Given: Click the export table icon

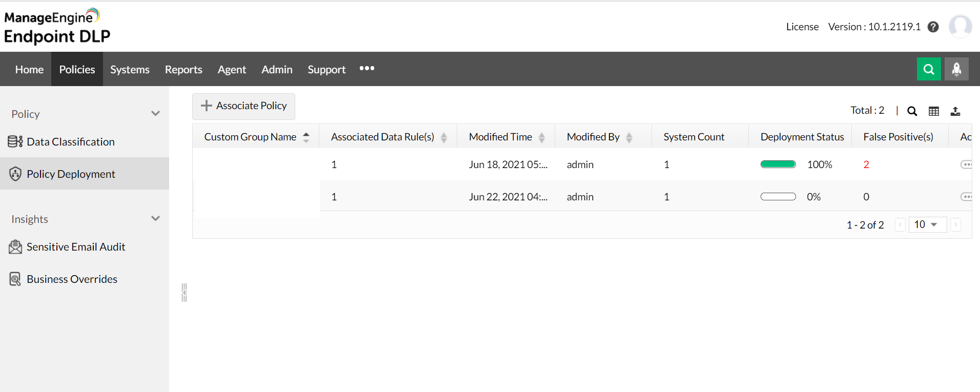Looking at the screenshot, I should coord(955,111).
